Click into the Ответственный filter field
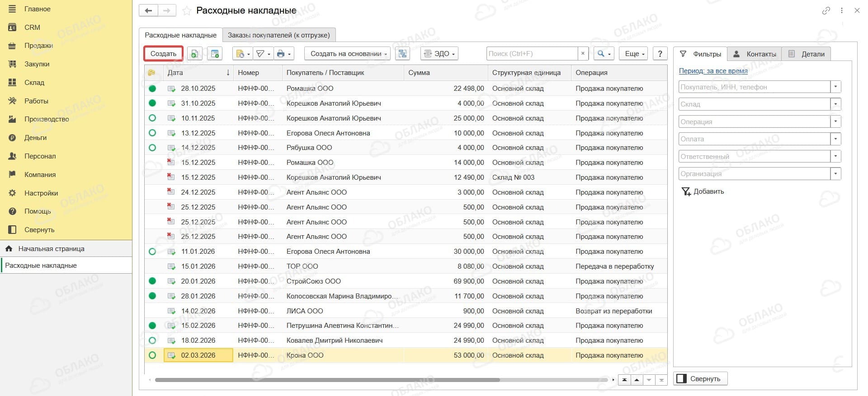Viewport: 868px width, 396px height. pos(755,157)
